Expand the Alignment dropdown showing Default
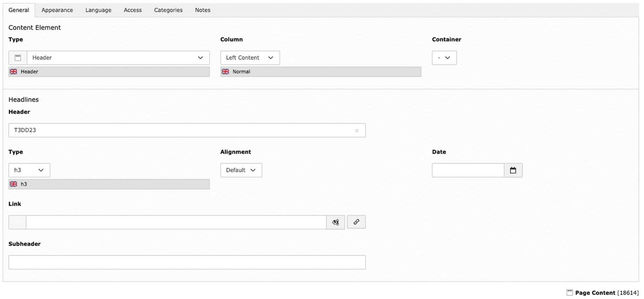The height and width of the screenshot is (299, 644). (x=241, y=170)
